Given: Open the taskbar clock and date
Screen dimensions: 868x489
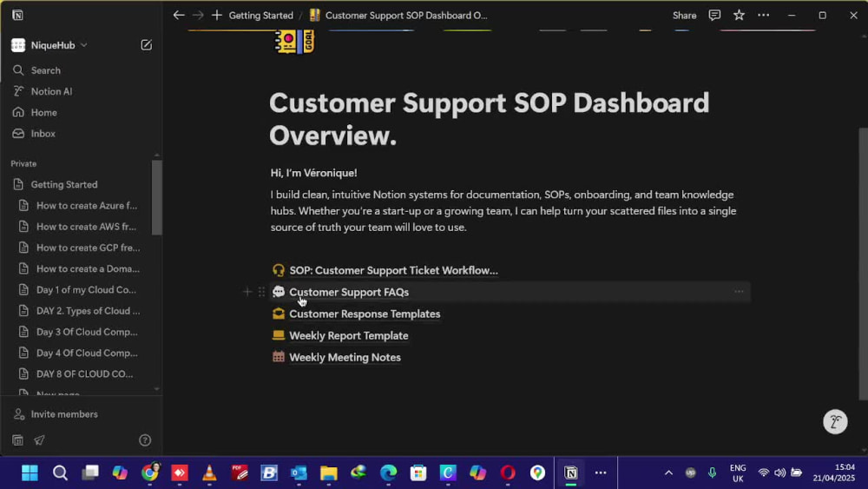Looking at the screenshot, I should (833, 473).
